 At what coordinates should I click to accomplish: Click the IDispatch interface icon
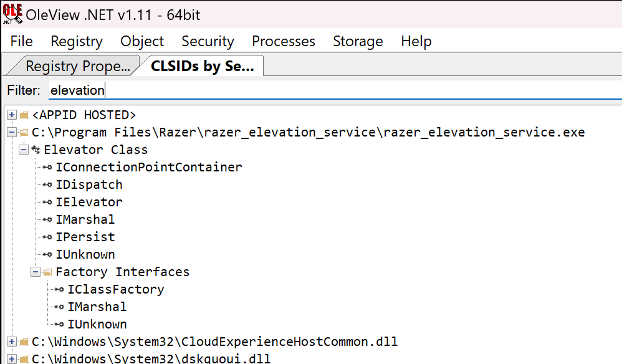pos(47,185)
